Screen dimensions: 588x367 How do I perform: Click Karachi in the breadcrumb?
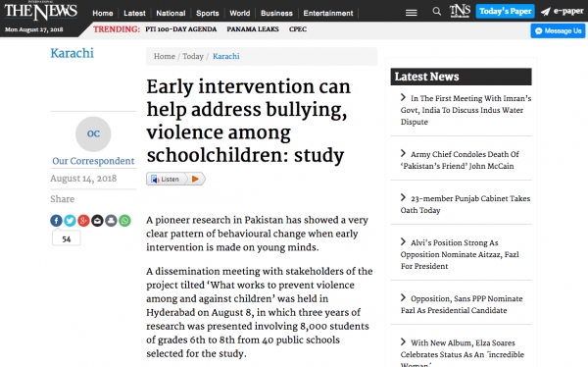[x=226, y=56]
